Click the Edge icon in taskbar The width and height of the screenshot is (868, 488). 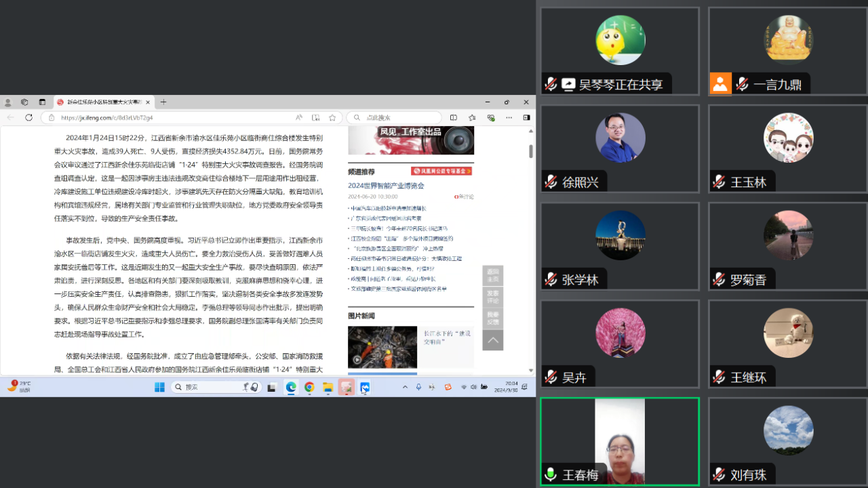[291, 387]
